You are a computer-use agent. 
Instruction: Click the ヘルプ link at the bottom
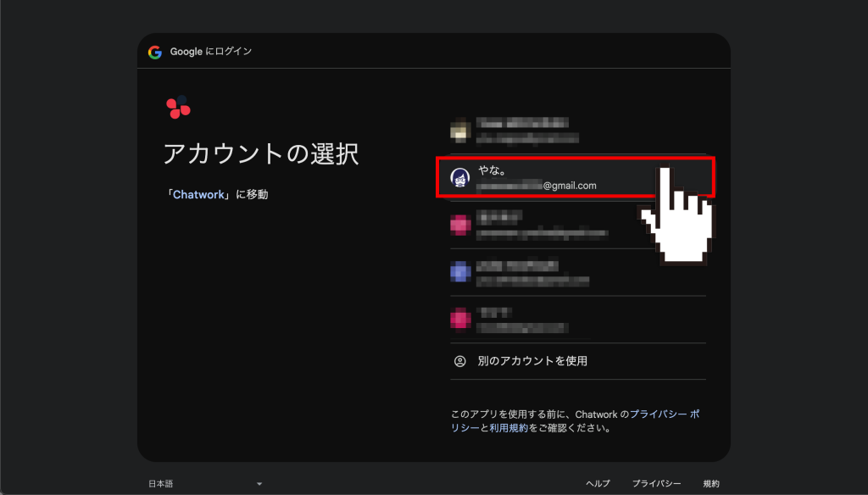[x=597, y=482]
